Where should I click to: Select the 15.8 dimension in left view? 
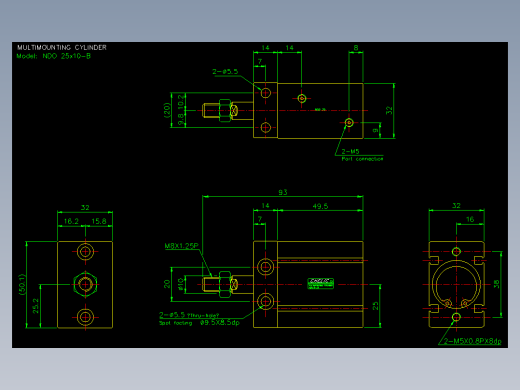(x=99, y=221)
